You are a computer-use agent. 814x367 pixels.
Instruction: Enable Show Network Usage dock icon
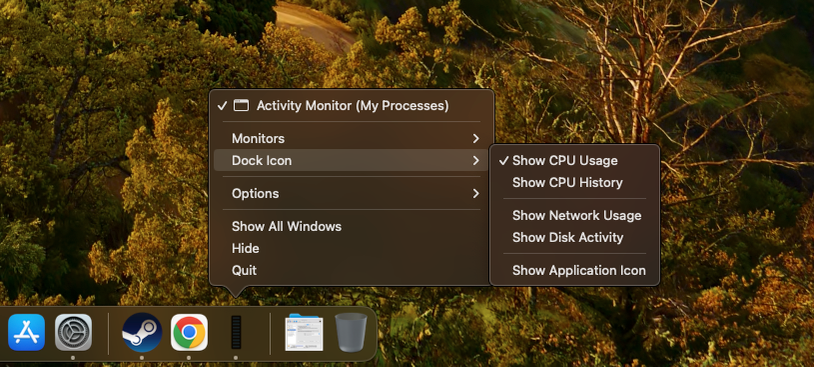tap(575, 215)
